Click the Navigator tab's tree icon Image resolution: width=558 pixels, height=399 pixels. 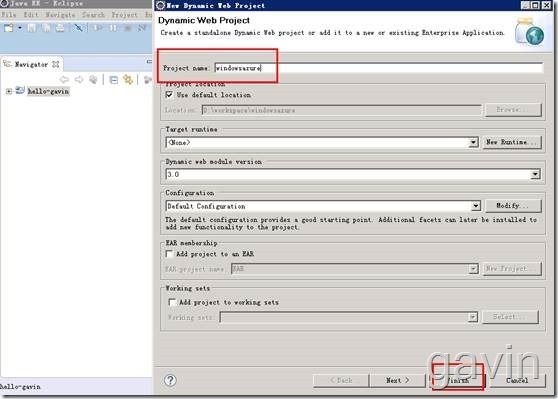point(7,64)
